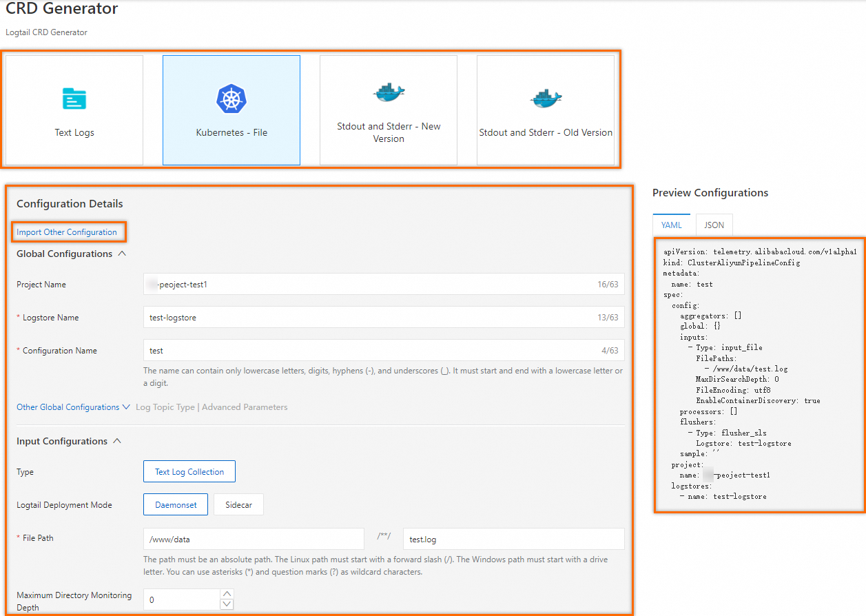Click the Log Topic Type text
This screenshot has width=866, height=616.
tap(165, 407)
